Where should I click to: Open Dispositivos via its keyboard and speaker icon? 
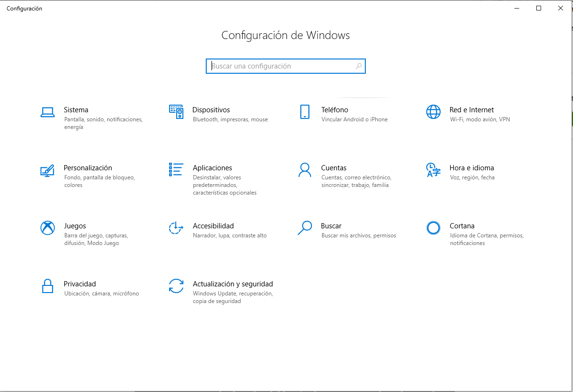point(176,112)
